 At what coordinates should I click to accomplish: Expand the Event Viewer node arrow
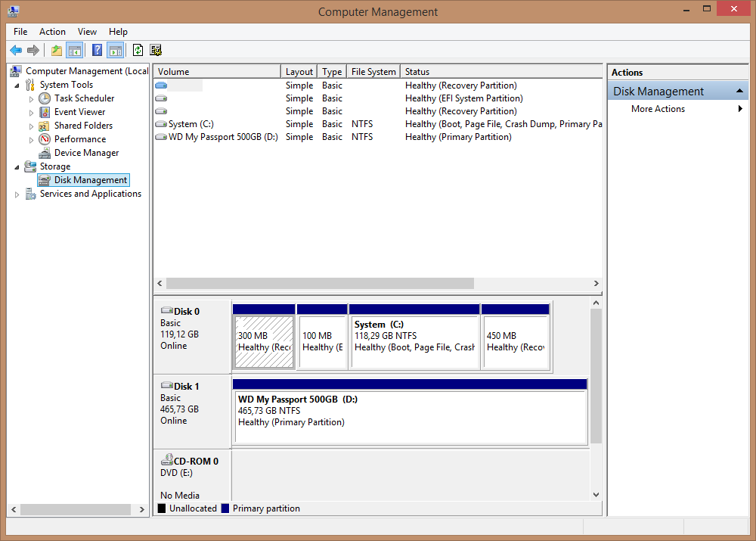31,113
